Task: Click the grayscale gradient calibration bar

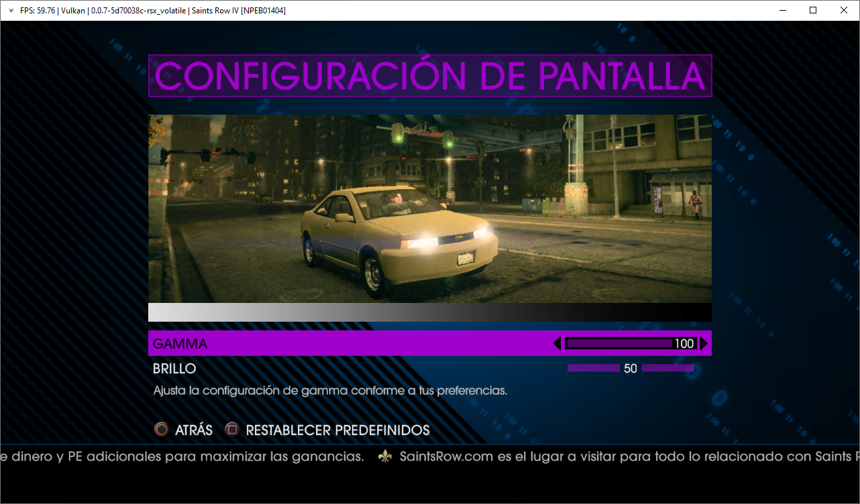Action: pos(430,312)
